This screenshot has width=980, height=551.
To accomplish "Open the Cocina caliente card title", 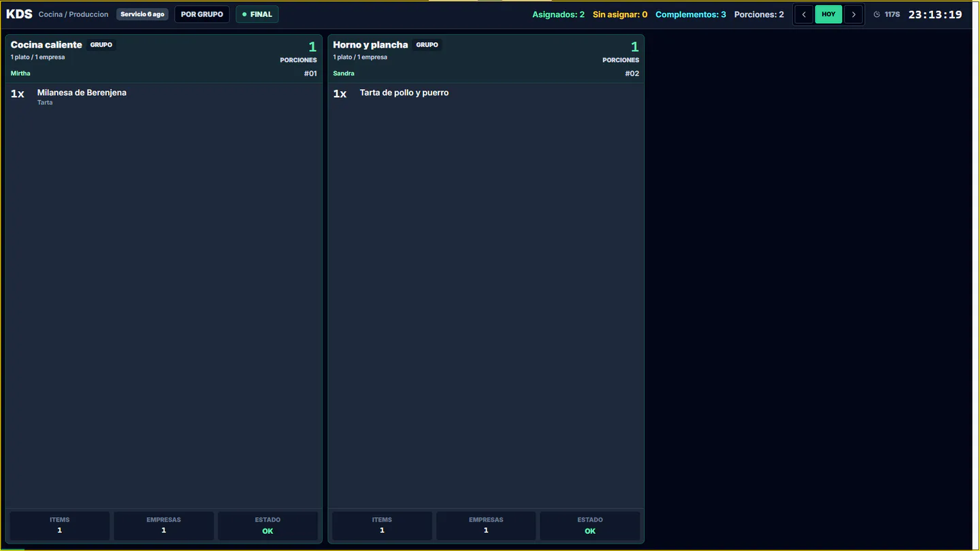I will pyautogui.click(x=46, y=45).
